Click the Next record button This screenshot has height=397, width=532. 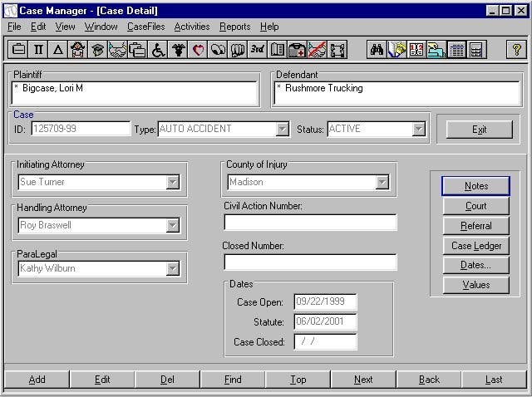pos(363,380)
